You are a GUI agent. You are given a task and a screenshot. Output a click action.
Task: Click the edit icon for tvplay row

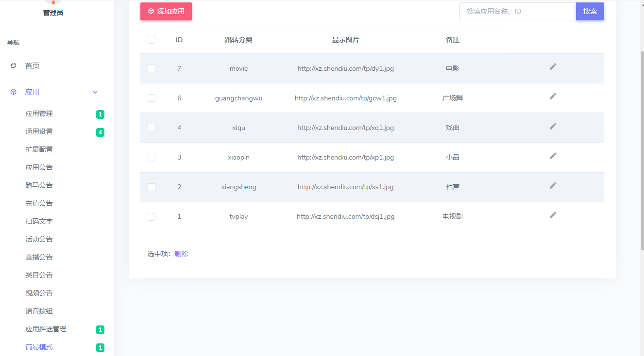(x=553, y=215)
